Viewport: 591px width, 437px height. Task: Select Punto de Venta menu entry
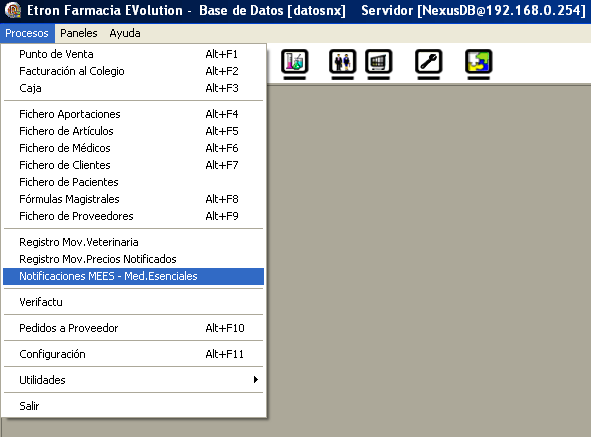click(x=134, y=54)
